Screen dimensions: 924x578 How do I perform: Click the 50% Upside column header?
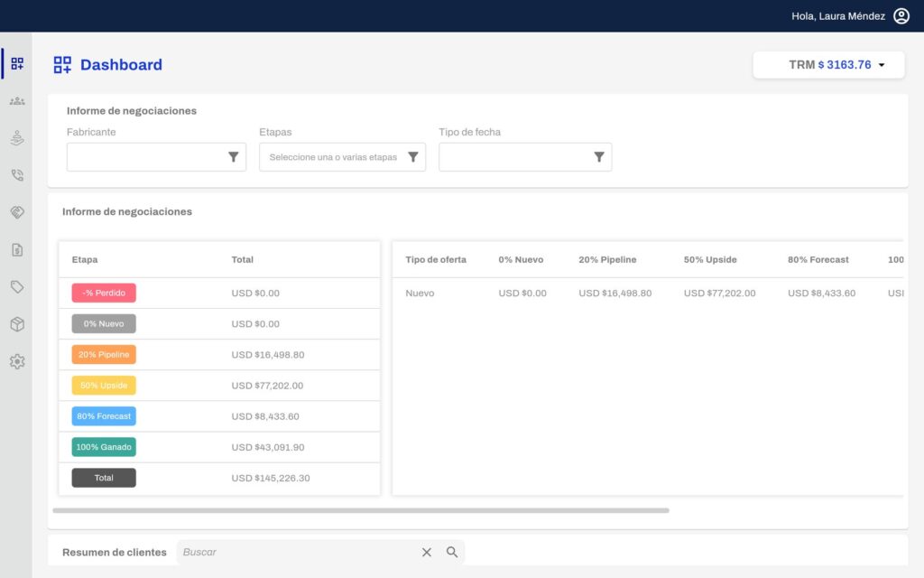[710, 259]
